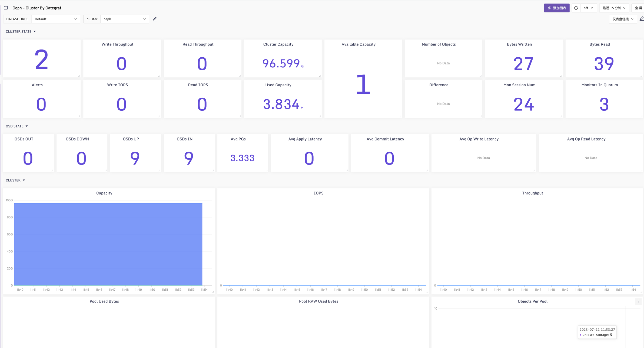Click the Available Capacity panel title
This screenshot has height=348, width=644.
[358, 44]
